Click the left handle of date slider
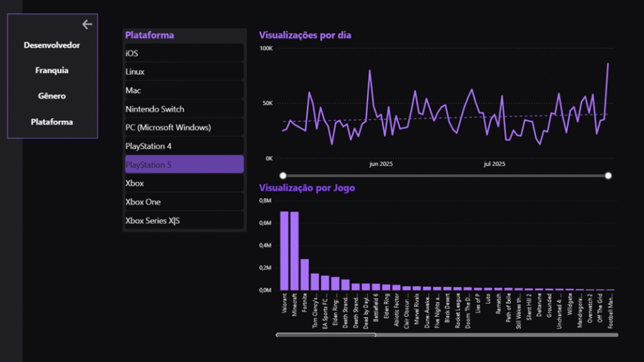The height and width of the screenshot is (362, 644). pos(283,175)
